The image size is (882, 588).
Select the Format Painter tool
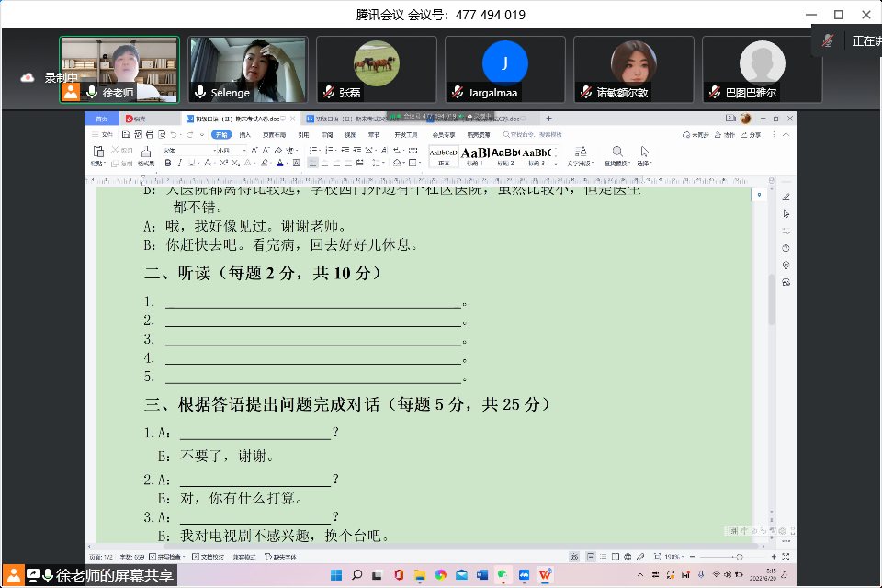pos(145,154)
